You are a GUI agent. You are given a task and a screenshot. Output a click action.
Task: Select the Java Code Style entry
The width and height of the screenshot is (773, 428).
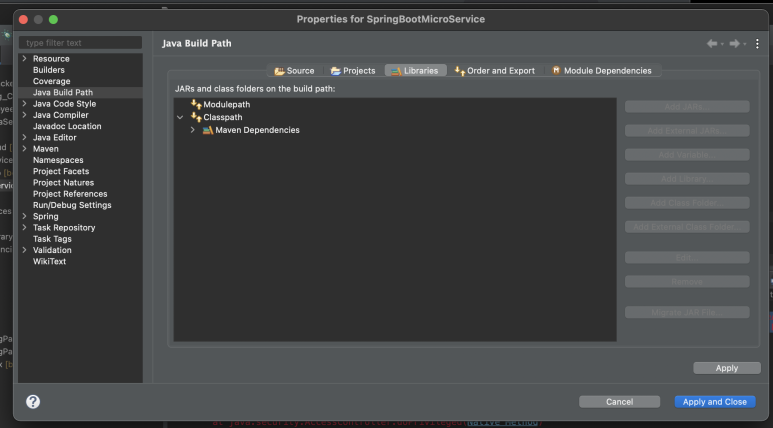(x=65, y=104)
